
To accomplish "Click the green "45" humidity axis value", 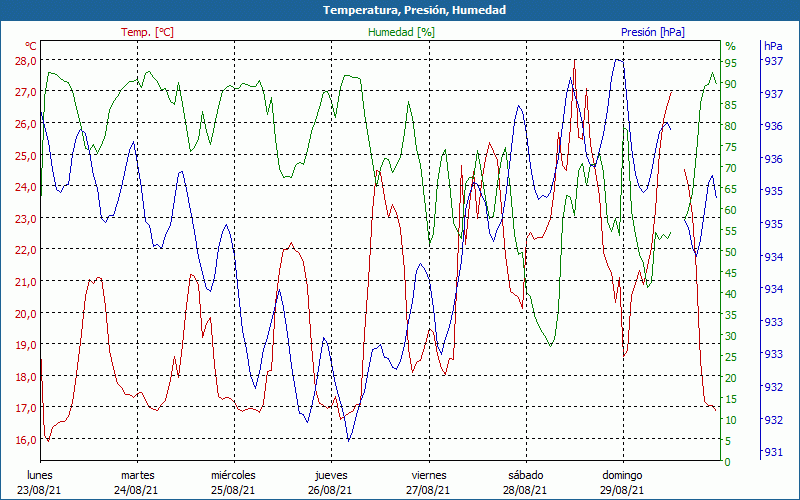I will point(731,273).
